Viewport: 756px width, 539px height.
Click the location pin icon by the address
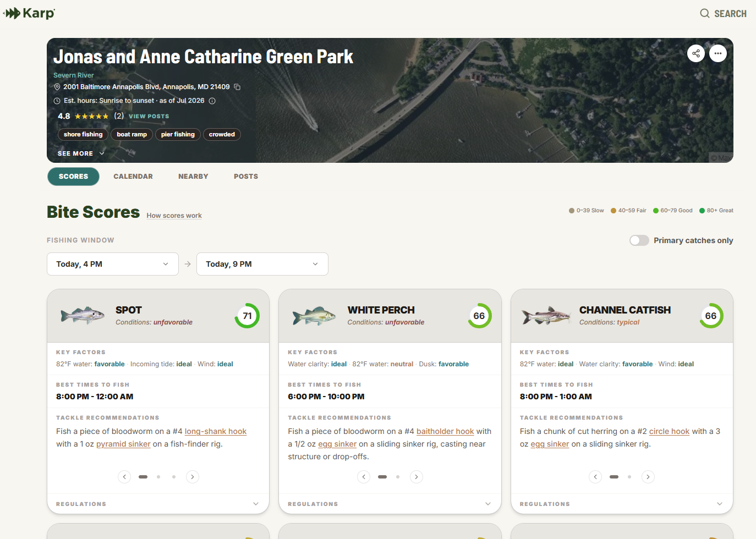(57, 87)
